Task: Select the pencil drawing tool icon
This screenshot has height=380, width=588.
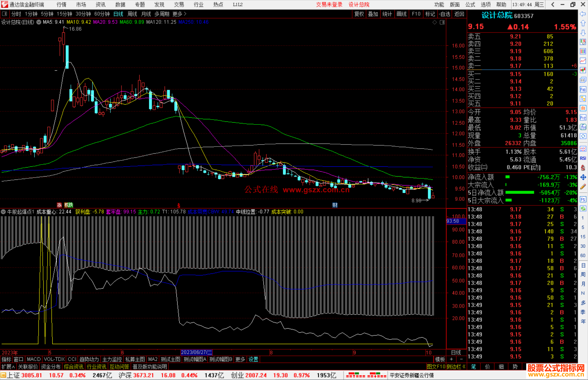Action: click(x=583, y=187)
